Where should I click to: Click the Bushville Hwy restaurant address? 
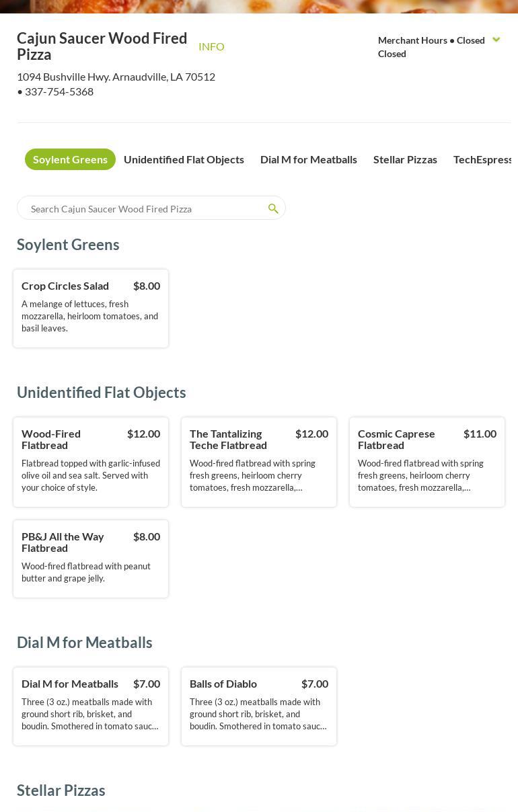116,77
